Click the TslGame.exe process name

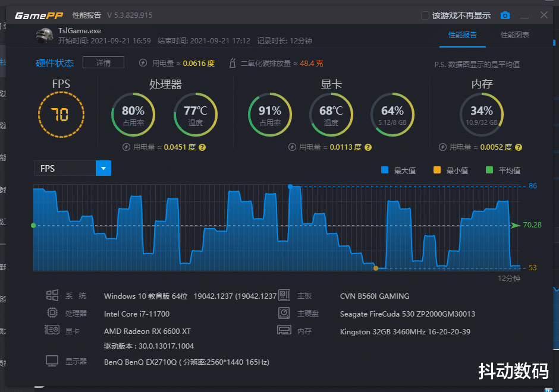80,31
